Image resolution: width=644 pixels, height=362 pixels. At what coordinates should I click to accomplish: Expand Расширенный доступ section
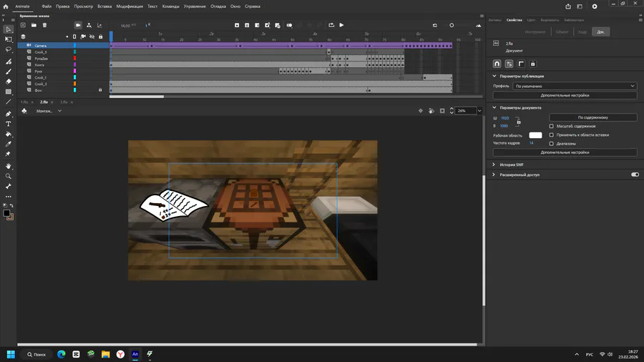494,175
